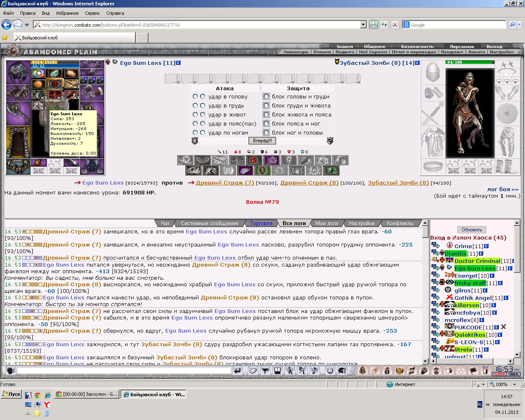
Task: Select first radio for удар в голову
Action: (x=195, y=96)
